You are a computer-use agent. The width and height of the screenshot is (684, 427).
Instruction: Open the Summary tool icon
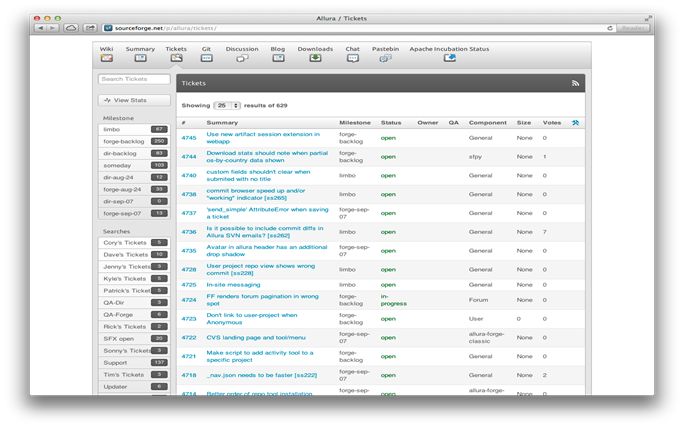coord(140,58)
